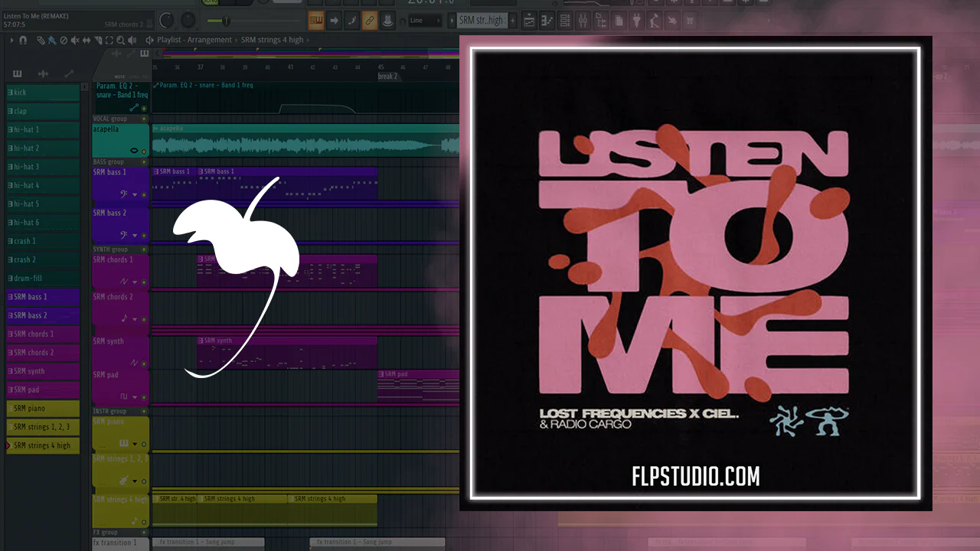Select hi-hat 3 in the picker list
Viewport: 980px width, 551px height.
tap(43, 167)
